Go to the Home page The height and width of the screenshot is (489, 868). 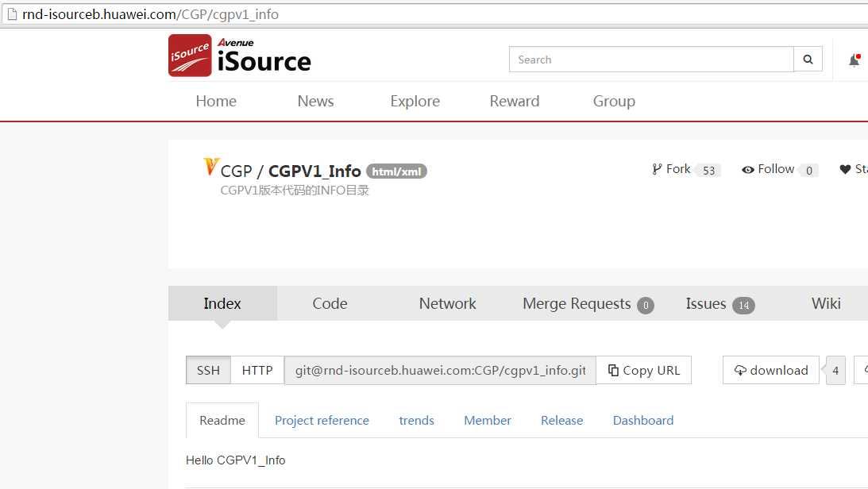click(x=216, y=102)
